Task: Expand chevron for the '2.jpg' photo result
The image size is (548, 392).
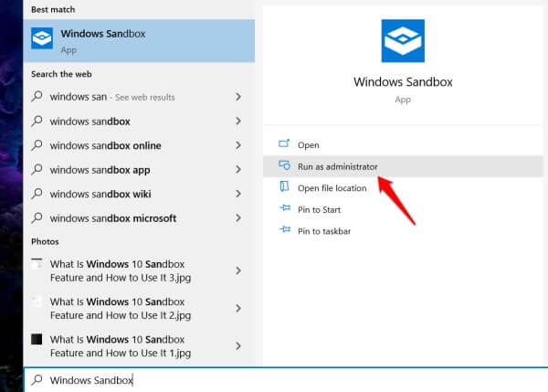Action: [x=238, y=308]
